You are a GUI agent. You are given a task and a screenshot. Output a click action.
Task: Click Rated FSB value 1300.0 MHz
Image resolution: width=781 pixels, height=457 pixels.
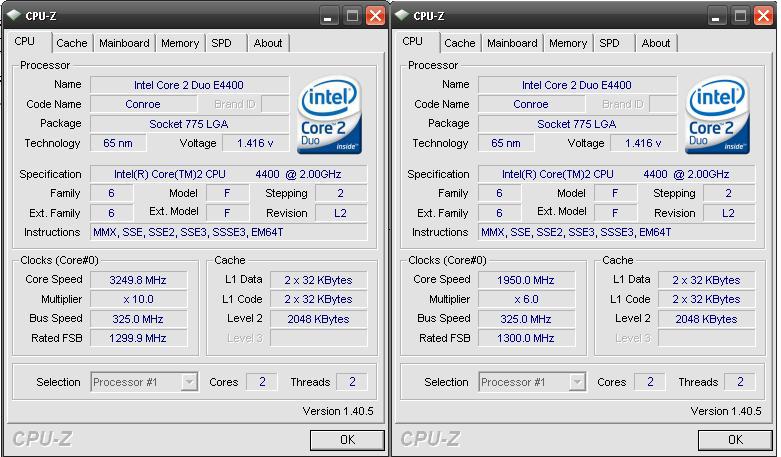coord(526,339)
